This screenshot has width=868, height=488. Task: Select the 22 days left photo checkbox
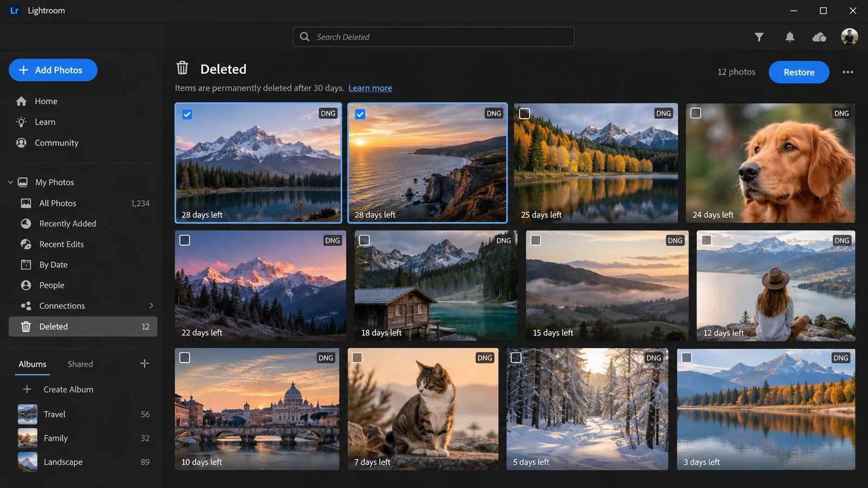184,240
